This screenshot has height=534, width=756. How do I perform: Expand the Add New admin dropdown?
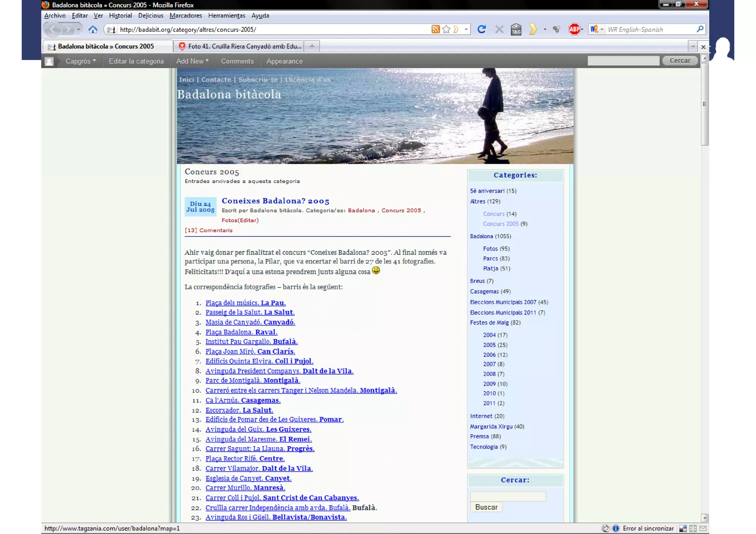[x=192, y=61]
